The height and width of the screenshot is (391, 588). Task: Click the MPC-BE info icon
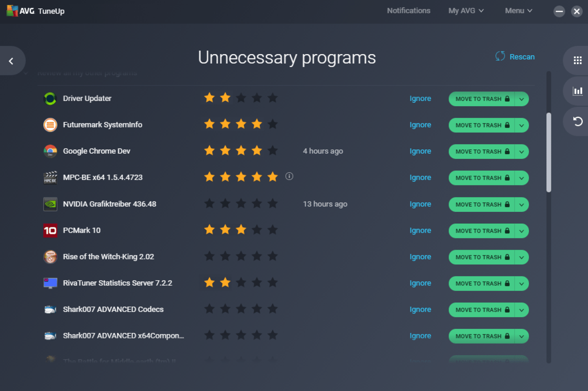point(289,177)
